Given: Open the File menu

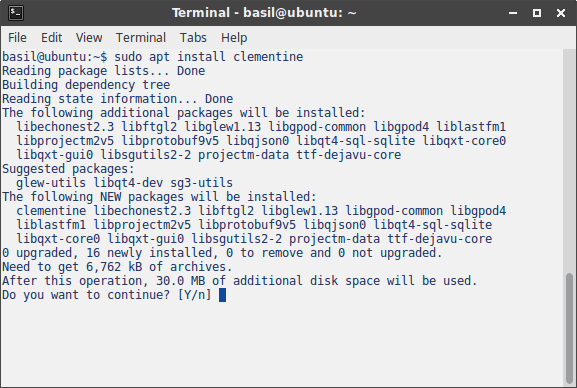Looking at the screenshot, I should [x=17, y=38].
